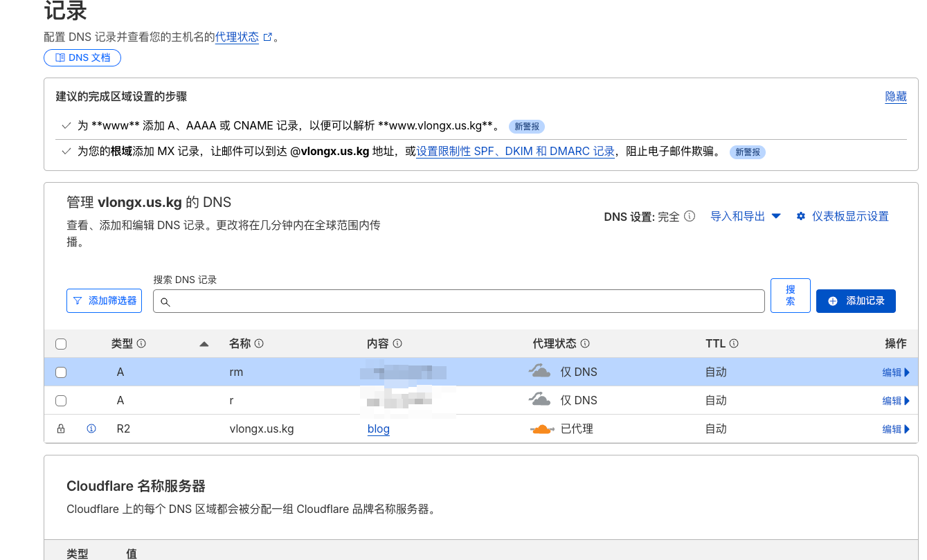Click the info icon next to 类型 header
This screenshot has width=927, height=560.
[x=141, y=343]
